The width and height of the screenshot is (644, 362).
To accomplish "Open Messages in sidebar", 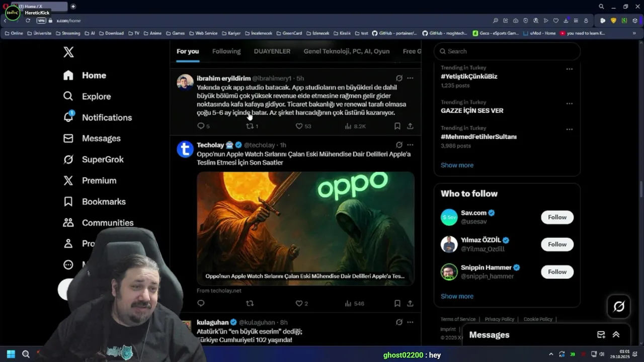I will (92, 138).
